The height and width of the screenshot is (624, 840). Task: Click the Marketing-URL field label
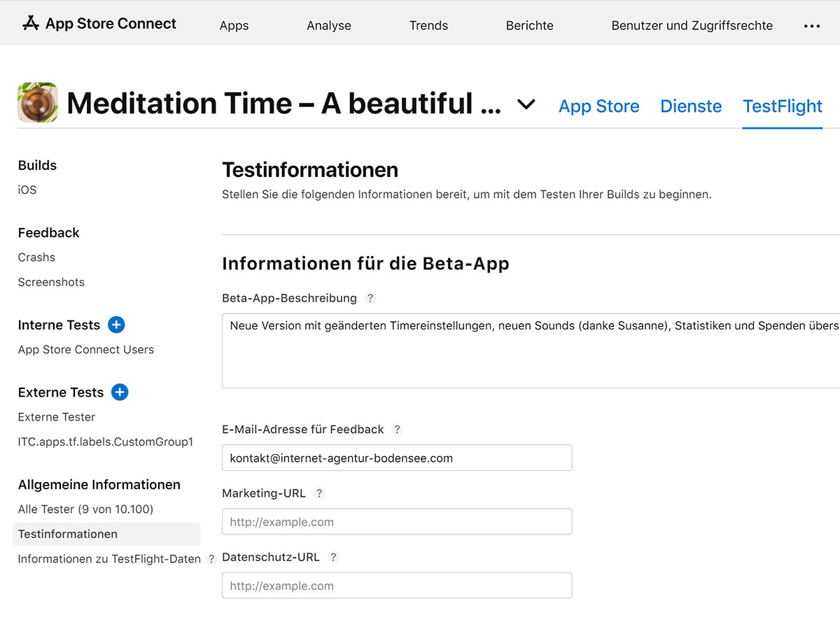264,493
